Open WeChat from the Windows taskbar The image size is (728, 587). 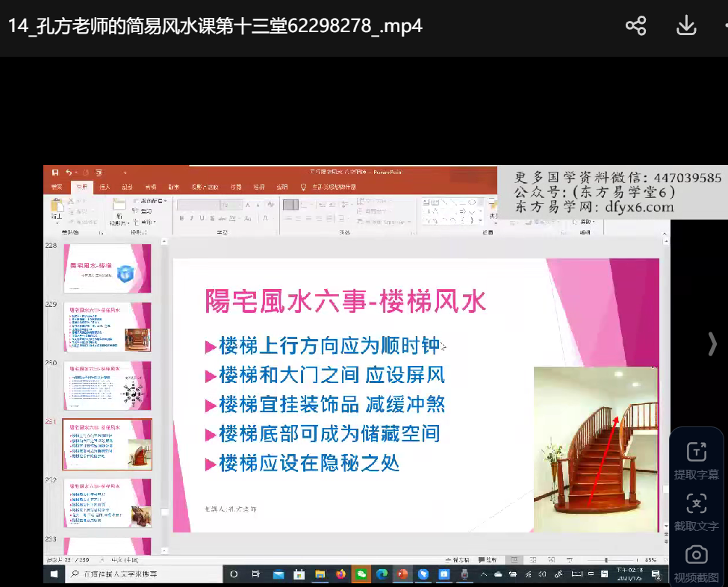361,574
